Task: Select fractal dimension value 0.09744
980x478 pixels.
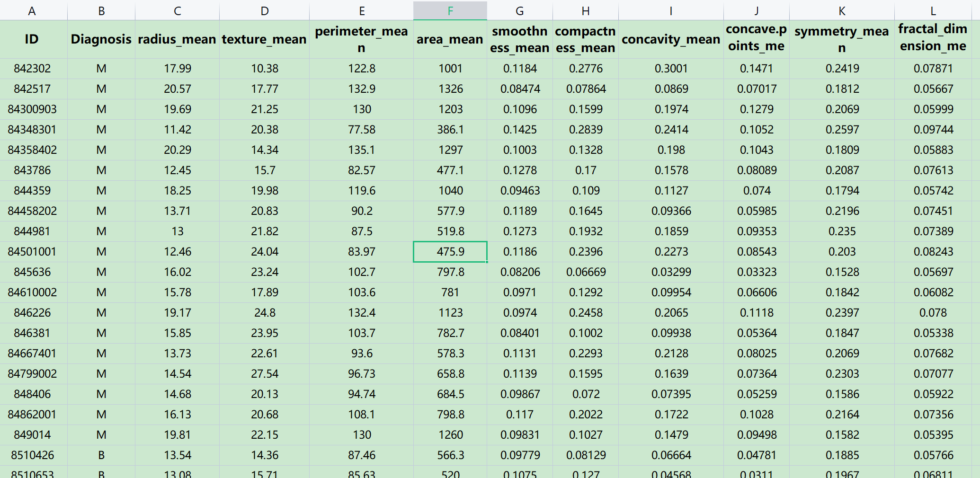Action: 933,130
